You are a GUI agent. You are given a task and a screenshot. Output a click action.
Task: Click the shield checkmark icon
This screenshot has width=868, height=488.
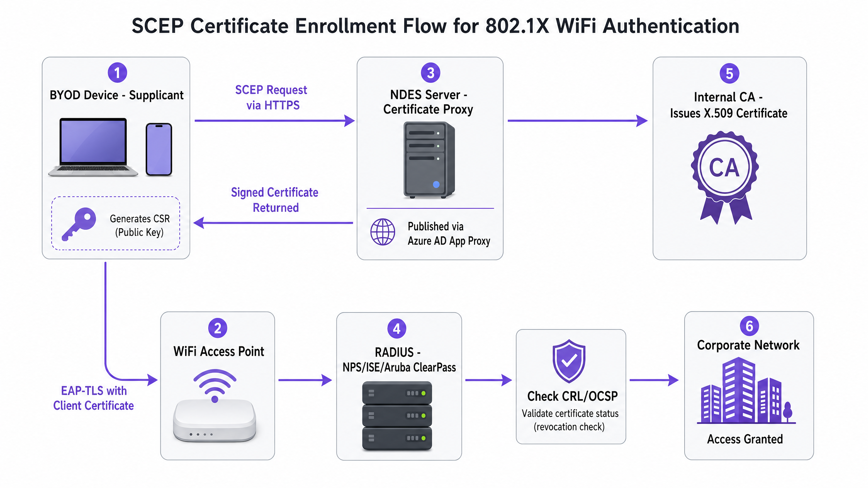pyautogui.click(x=569, y=361)
